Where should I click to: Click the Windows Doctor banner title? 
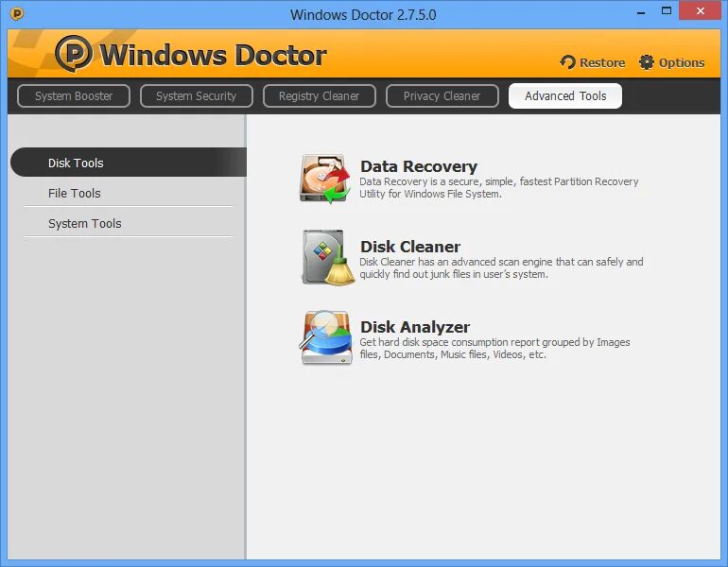coord(213,55)
